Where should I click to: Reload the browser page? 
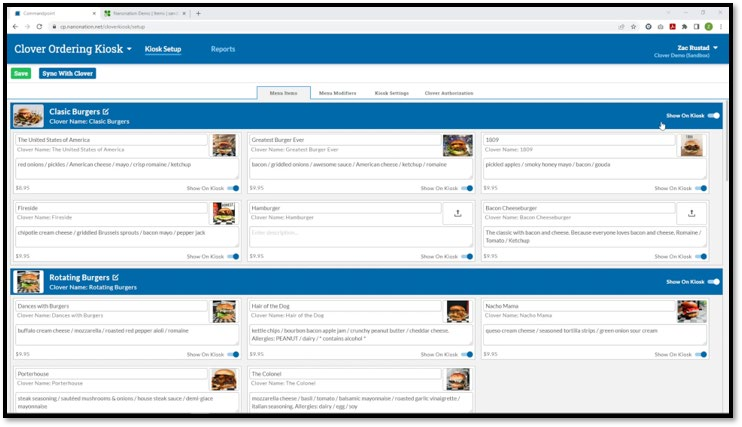coord(39,27)
